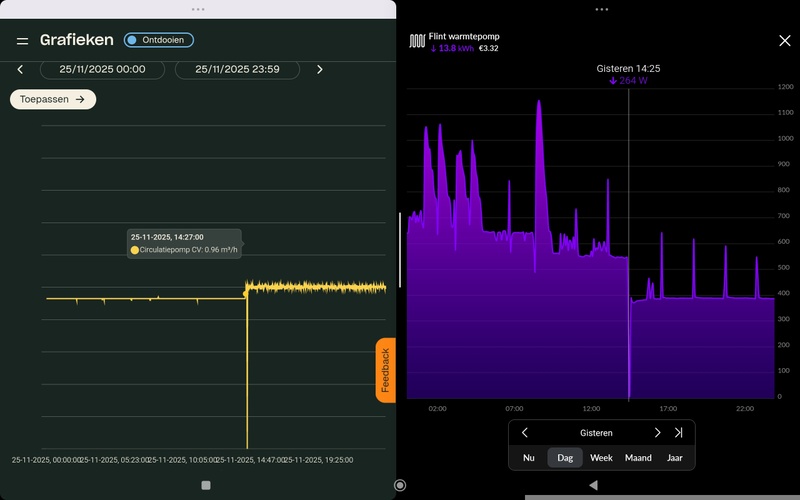The image size is (800, 500).
Task: Click the 1200 value on the power axis
Action: (x=785, y=87)
